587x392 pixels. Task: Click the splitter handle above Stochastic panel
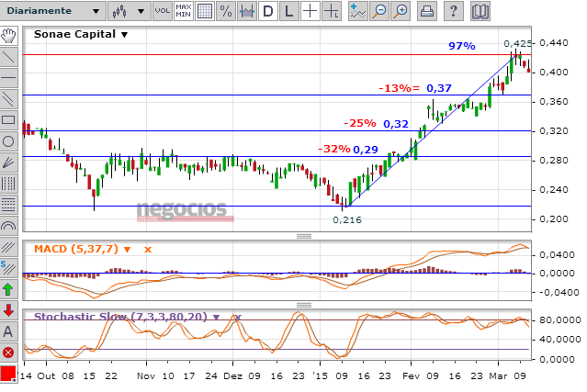[304, 305]
